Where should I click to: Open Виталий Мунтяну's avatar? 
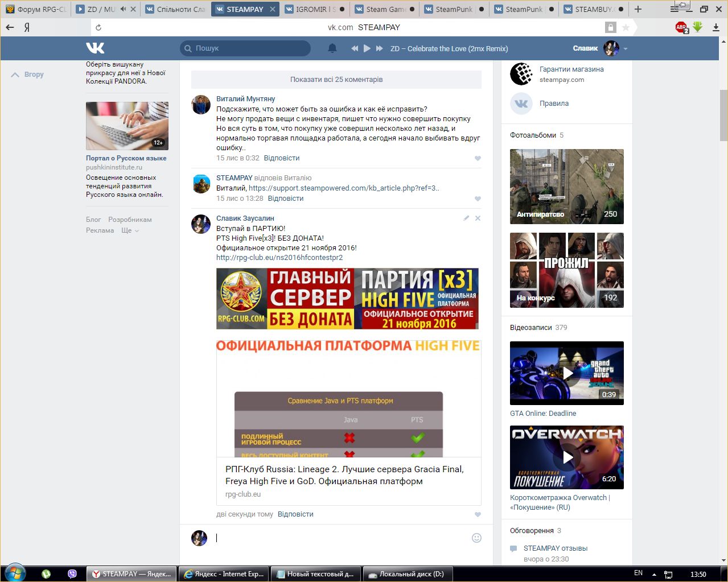tap(201, 105)
